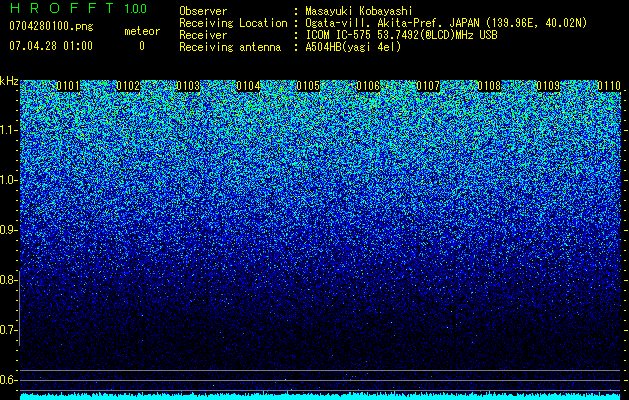The height and width of the screenshot is (400, 629).
Task: Click A504HB(yagi 4el) antenna text
Action: tap(353, 47)
